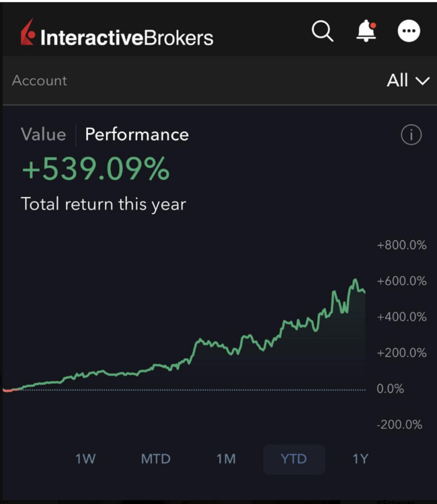Select the 1M time range
Screen dimensions: 437x504
point(226,459)
